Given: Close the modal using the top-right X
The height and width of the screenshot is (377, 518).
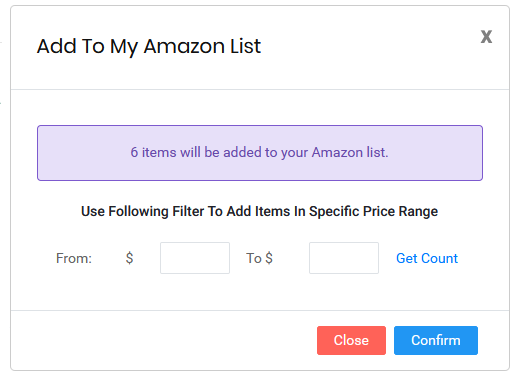Looking at the screenshot, I should click(486, 36).
